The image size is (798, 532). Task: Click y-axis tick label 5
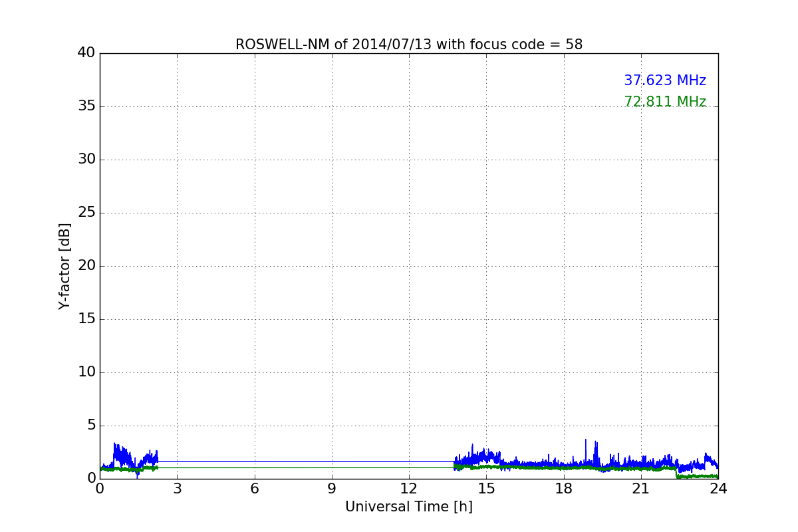(x=90, y=425)
